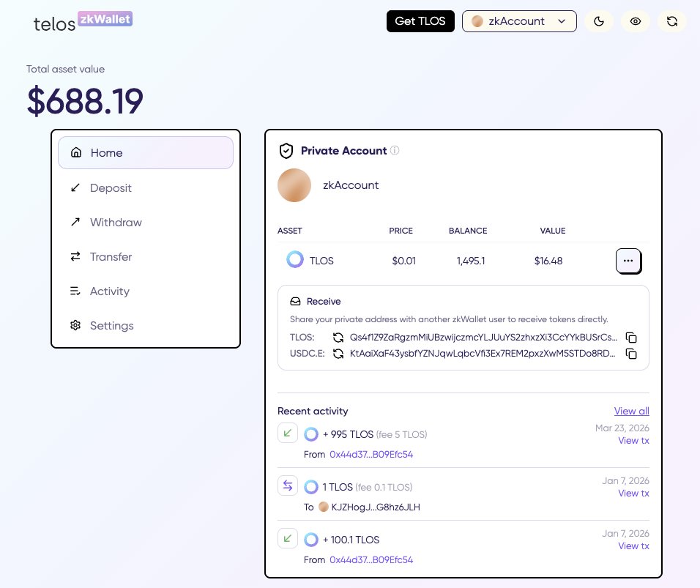This screenshot has height=588, width=700.
Task: Click the Transfer arrows icon in sidebar
Action: (x=75, y=256)
